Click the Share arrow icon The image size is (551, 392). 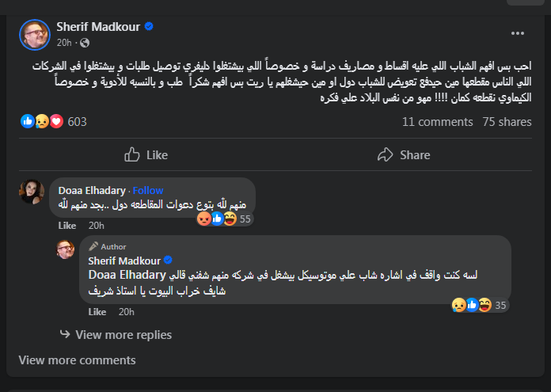tap(386, 154)
